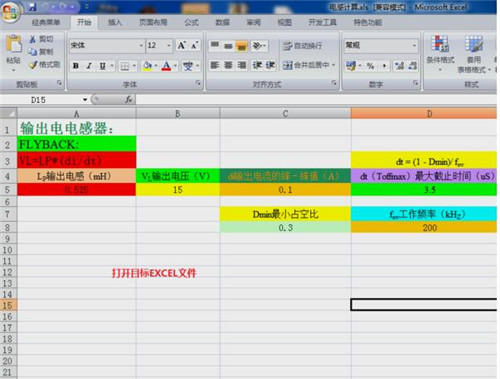The width and height of the screenshot is (500, 379).
Task: Apply percent style
Action: [370, 66]
